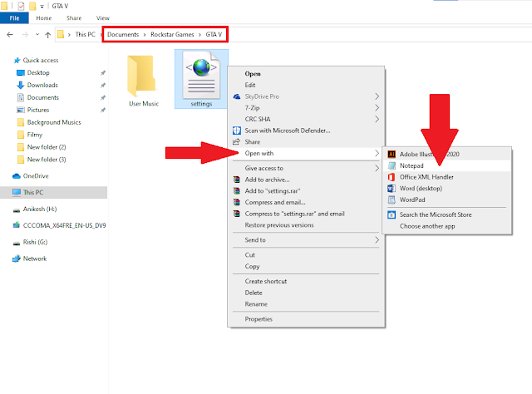Switch to the Share ribbon tab
This screenshot has height=394, width=532.
point(74,18)
